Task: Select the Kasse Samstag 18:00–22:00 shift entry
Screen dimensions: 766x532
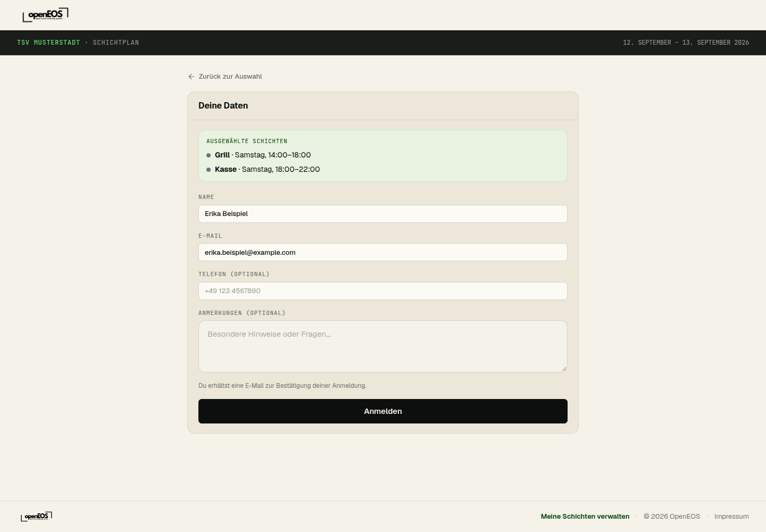Action: tap(267, 169)
